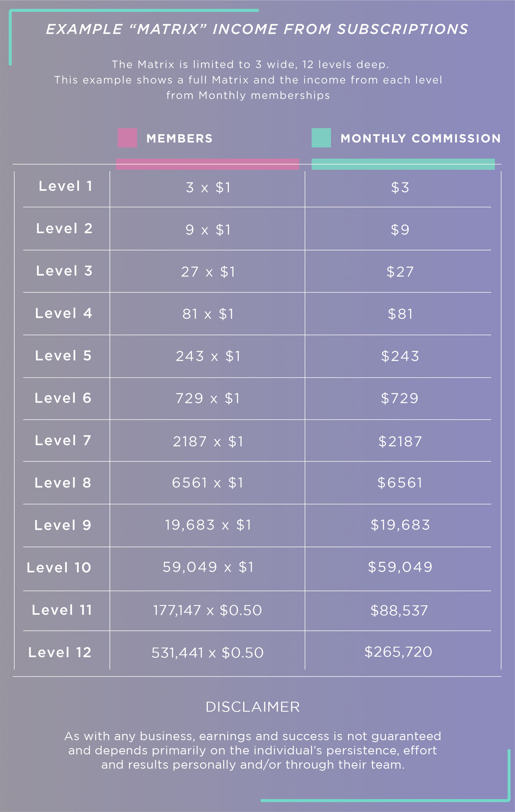This screenshot has width=515, height=812.
Task: Click the 531,441 x $0.50 members cell
Action: click(x=208, y=652)
